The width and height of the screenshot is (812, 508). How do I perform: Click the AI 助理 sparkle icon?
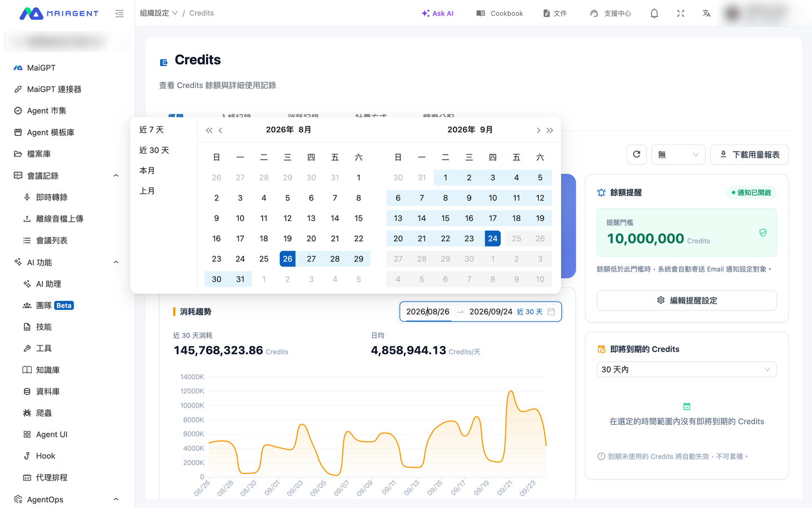27,284
